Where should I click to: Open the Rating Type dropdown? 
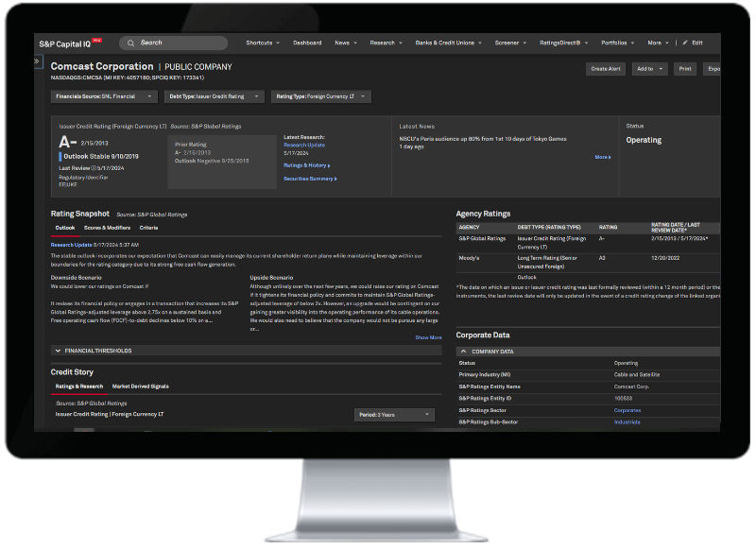321,96
